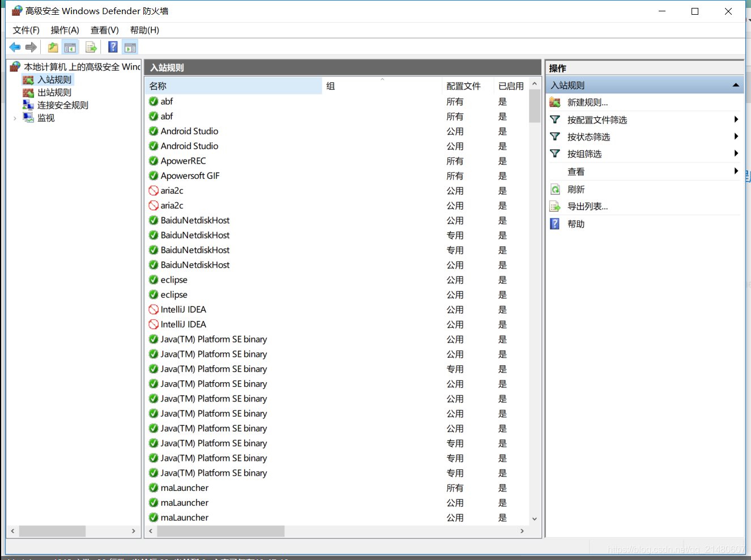The height and width of the screenshot is (560, 751).
Task: Select the first eclipse rule row
Action: click(x=337, y=280)
